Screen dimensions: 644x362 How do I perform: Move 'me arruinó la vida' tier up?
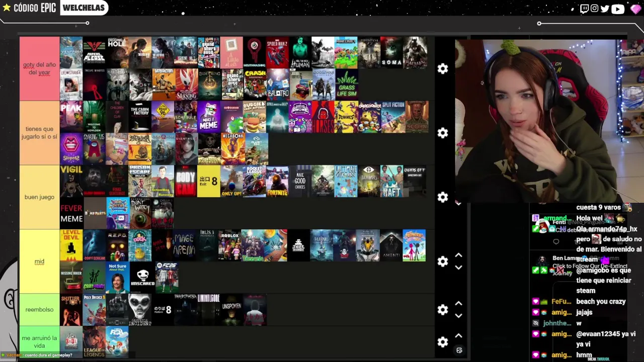coord(458,336)
